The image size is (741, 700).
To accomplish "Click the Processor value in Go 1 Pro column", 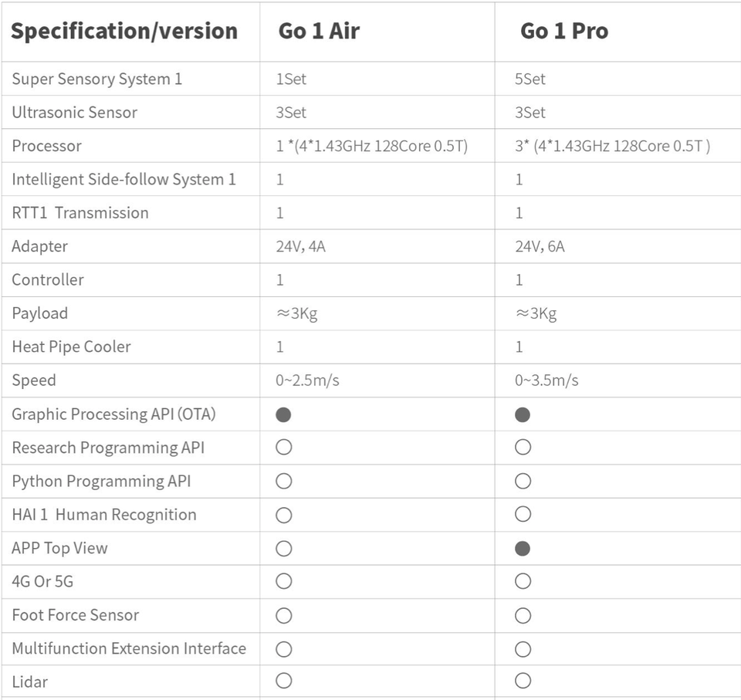I will coord(612,146).
